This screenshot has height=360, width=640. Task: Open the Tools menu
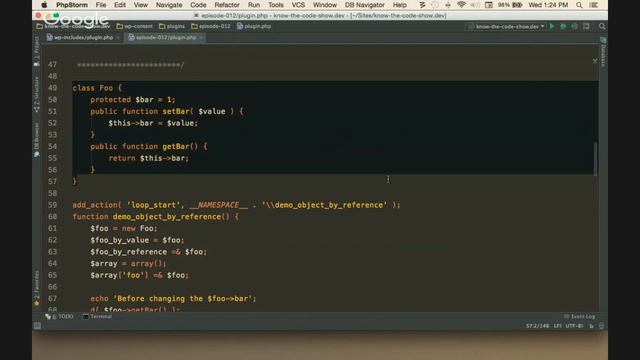tap(276, 5)
